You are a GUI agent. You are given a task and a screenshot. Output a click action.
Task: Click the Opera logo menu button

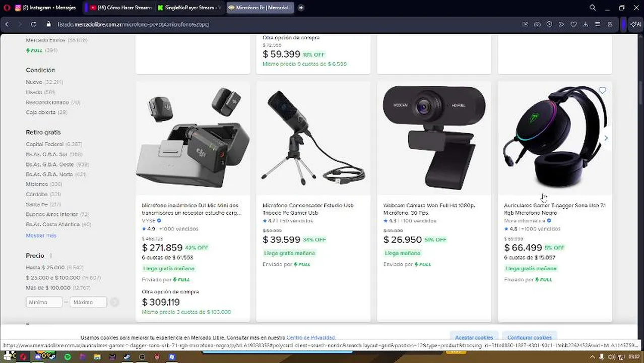7,8
